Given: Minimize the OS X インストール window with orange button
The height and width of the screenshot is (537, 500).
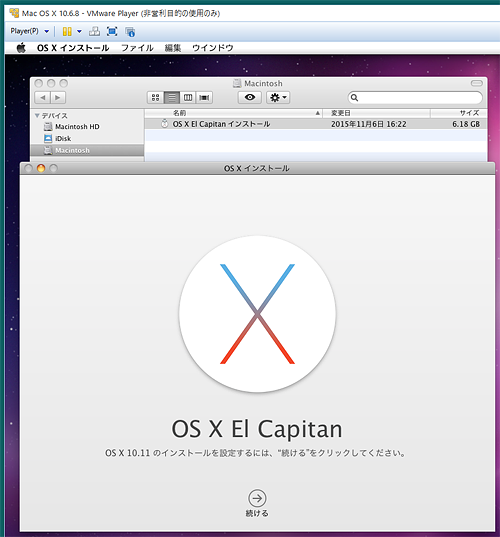Looking at the screenshot, I should coord(41,168).
